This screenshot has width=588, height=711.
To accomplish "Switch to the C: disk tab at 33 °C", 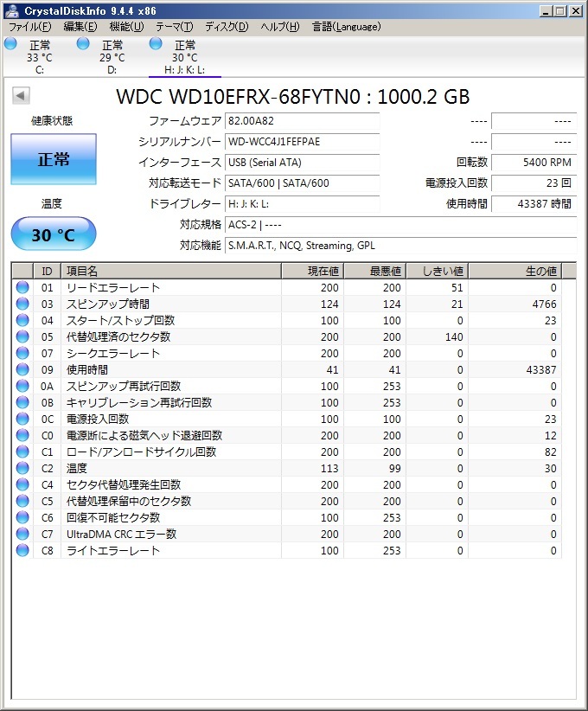I will [40, 57].
